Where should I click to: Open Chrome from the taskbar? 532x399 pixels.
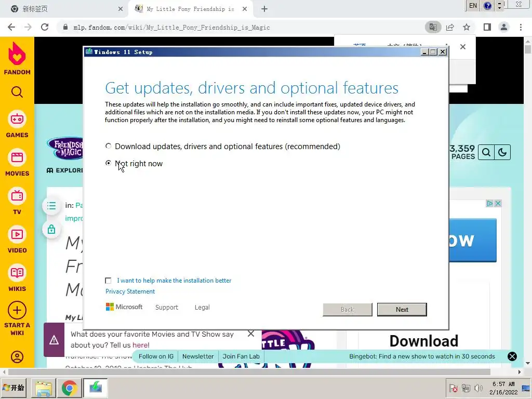[x=69, y=388]
